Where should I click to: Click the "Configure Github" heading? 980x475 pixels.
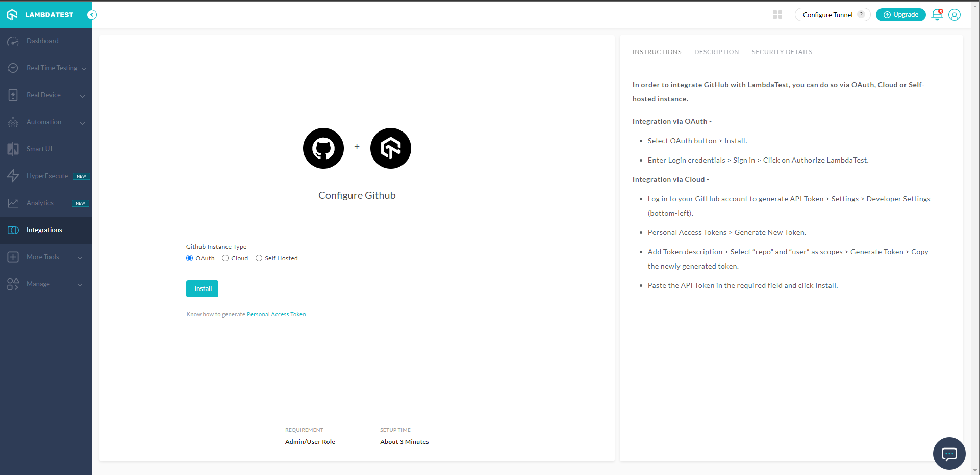(357, 195)
